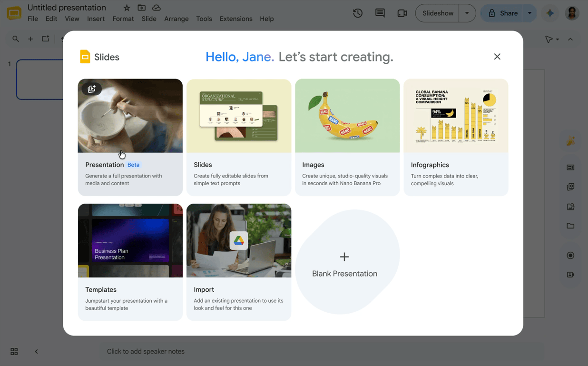Screen dimensions: 588x366
Task: Click the search magnifier toolbar icon
Action: point(16,39)
